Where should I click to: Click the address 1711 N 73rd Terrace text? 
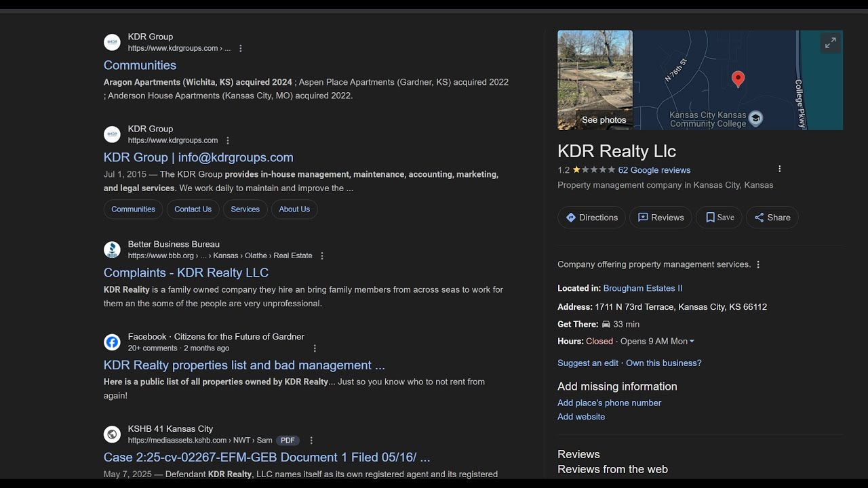pyautogui.click(x=681, y=307)
